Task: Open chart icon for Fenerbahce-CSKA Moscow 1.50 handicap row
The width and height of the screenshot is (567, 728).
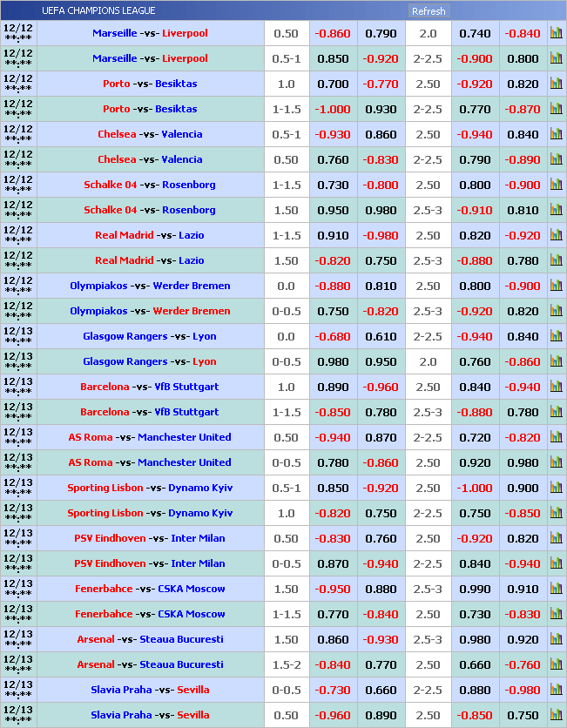Action: click(x=556, y=590)
